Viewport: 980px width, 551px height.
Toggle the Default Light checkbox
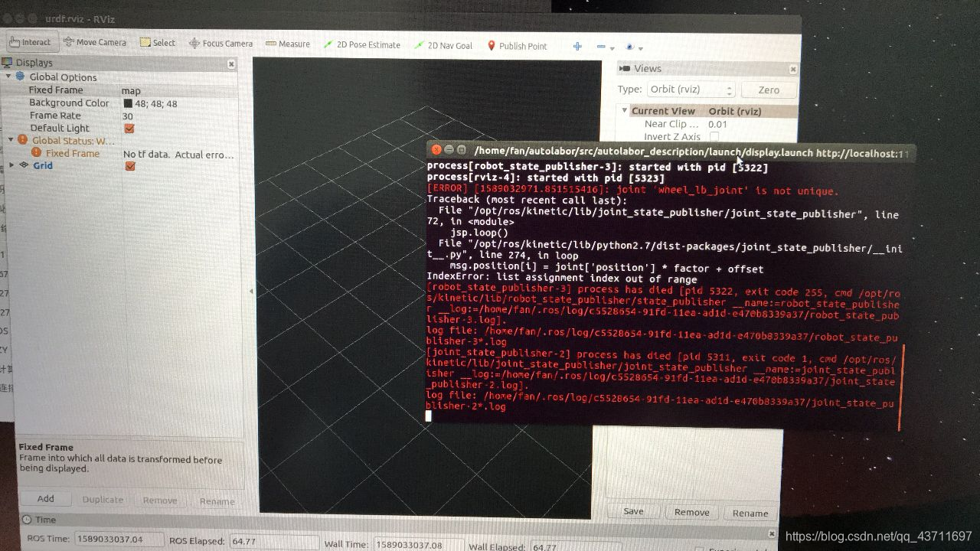pos(129,129)
